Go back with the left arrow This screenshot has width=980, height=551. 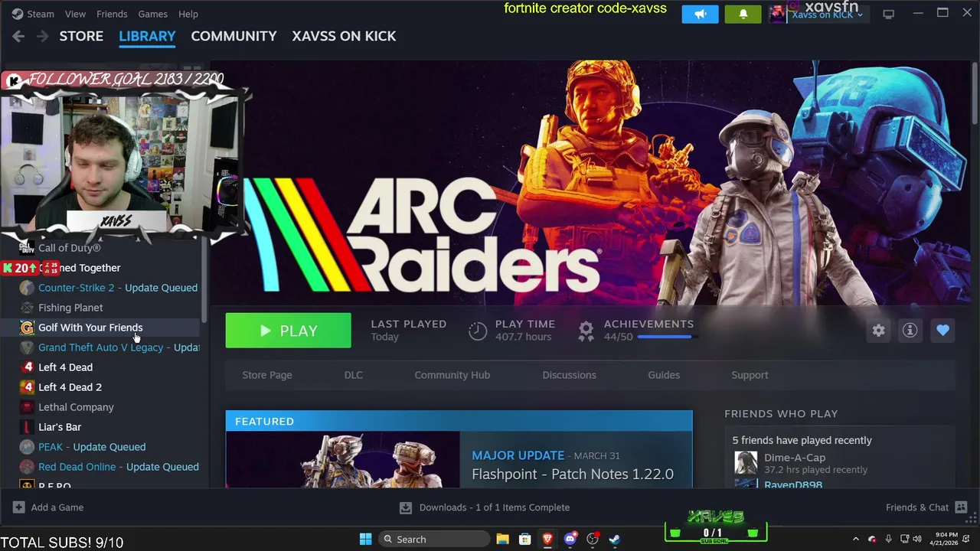click(18, 36)
